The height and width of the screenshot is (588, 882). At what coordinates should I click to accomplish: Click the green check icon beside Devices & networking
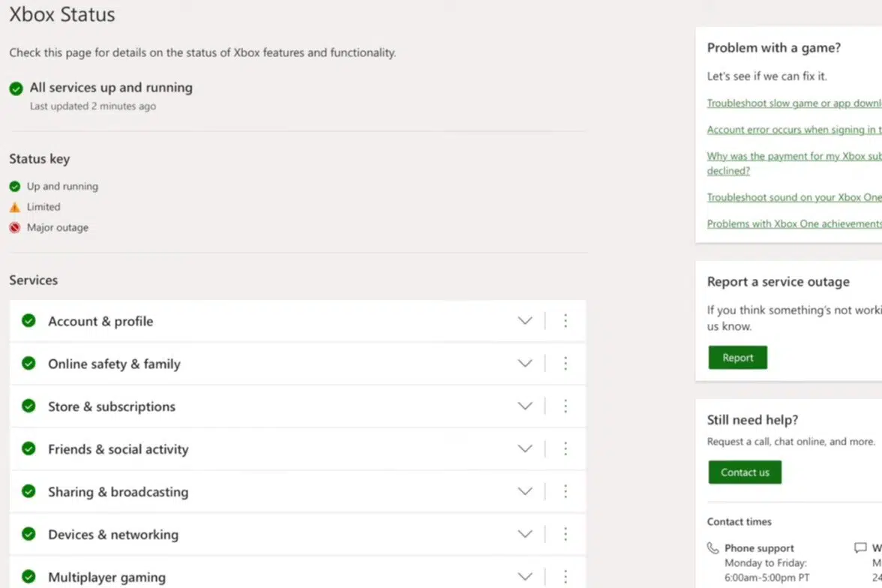28,534
